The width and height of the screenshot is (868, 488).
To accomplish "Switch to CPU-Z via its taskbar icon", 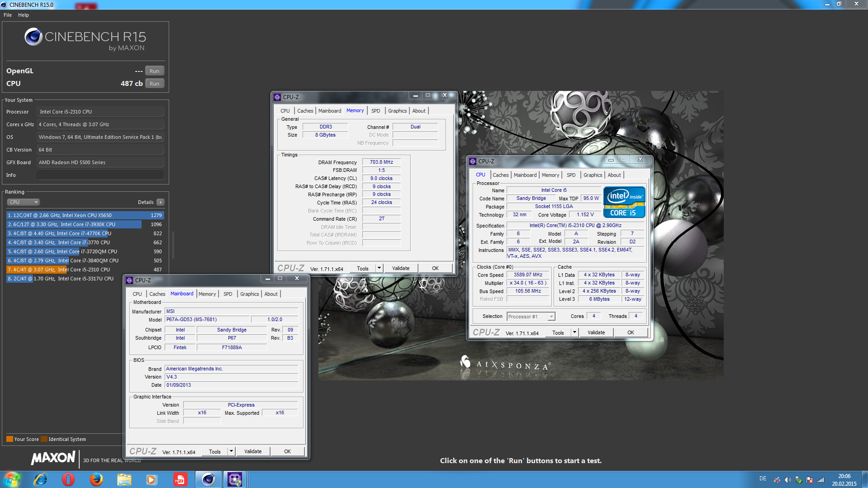I will [235, 479].
